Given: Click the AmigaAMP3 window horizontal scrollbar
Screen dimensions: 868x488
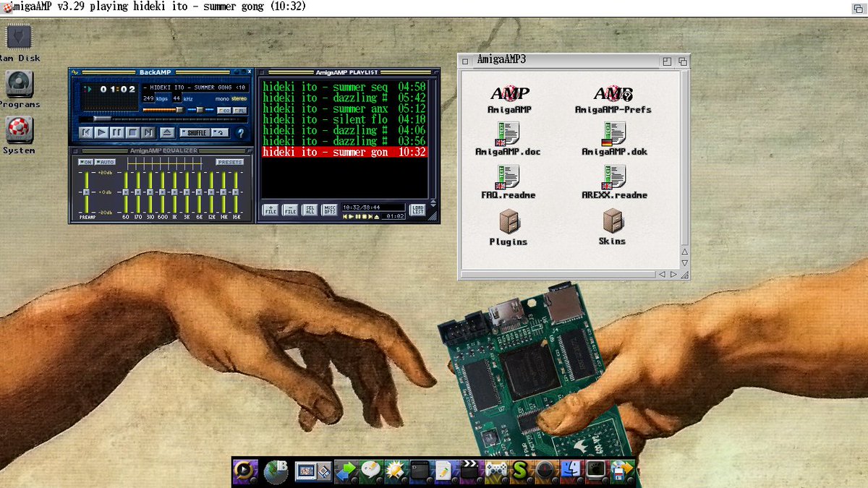Looking at the screenshot, I should tap(557, 275).
